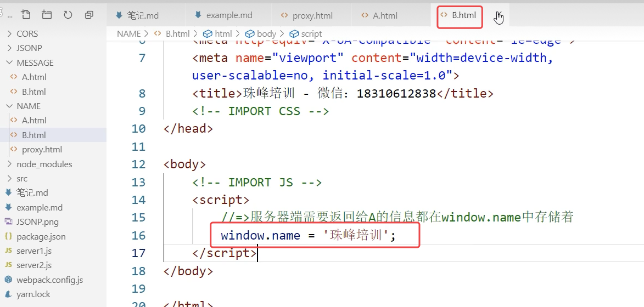The image size is (644, 307).
Task: Click the New Folder icon in explorer toolbar
Action: (x=47, y=15)
